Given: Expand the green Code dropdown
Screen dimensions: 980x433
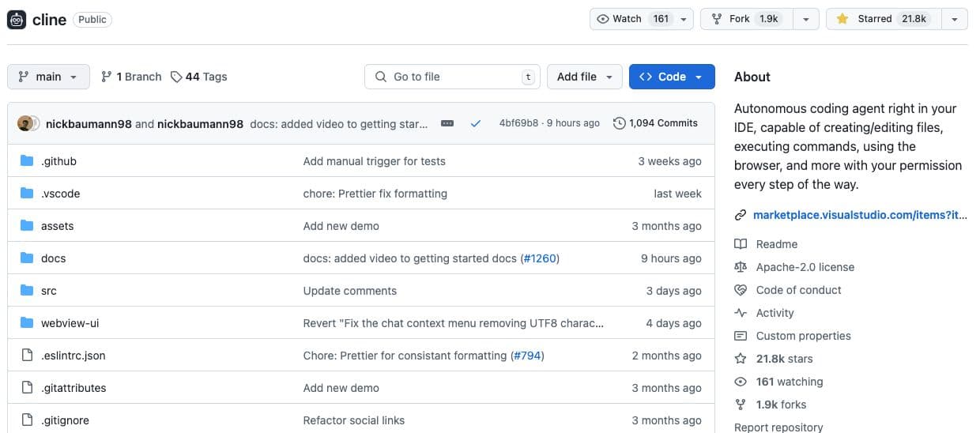Looking at the screenshot, I should (671, 77).
